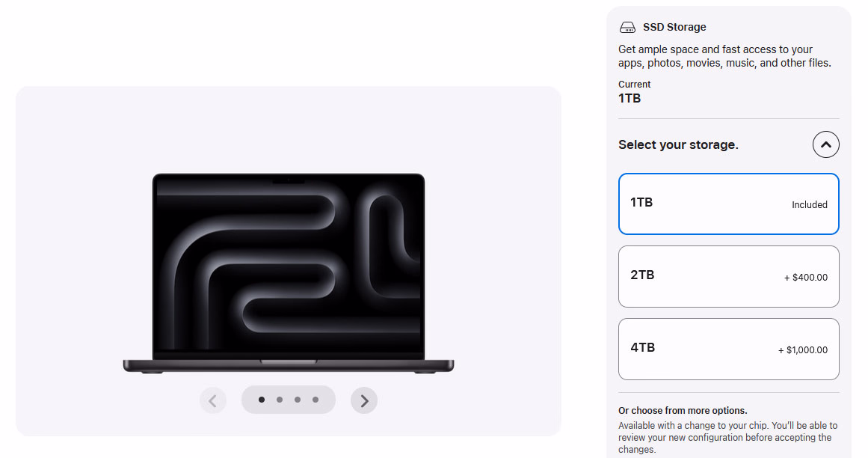Click the "SSD Storage" heading
The image size is (868, 458).
pos(674,27)
